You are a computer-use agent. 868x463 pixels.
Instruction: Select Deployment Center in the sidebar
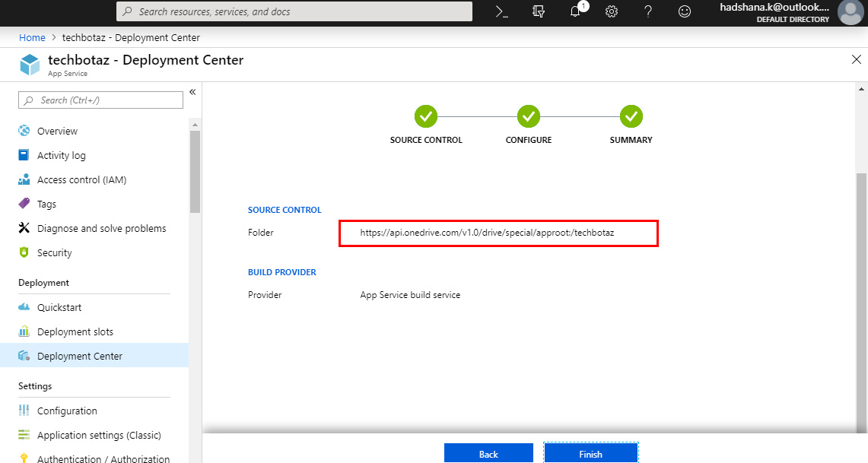pyautogui.click(x=94, y=357)
